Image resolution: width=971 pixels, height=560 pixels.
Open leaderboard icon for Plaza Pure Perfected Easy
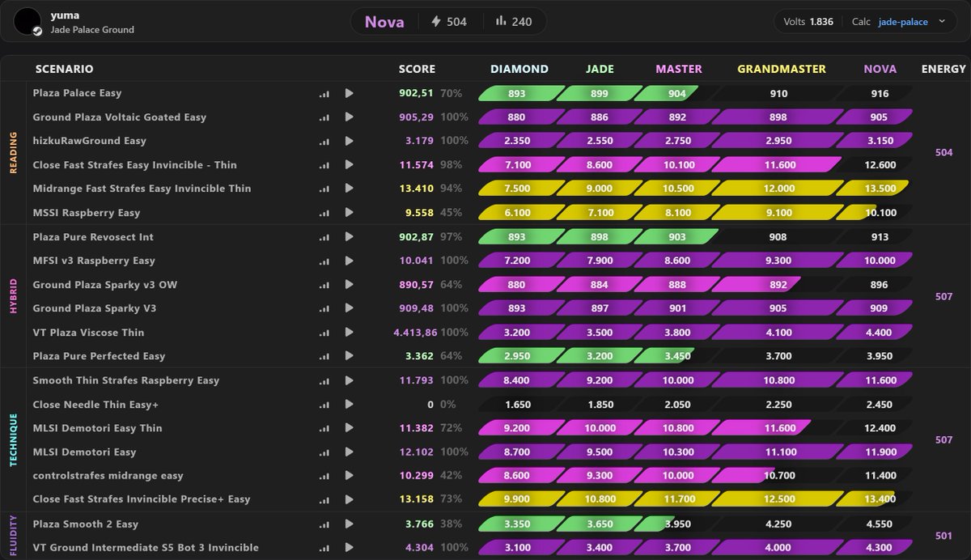click(x=324, y=356)
